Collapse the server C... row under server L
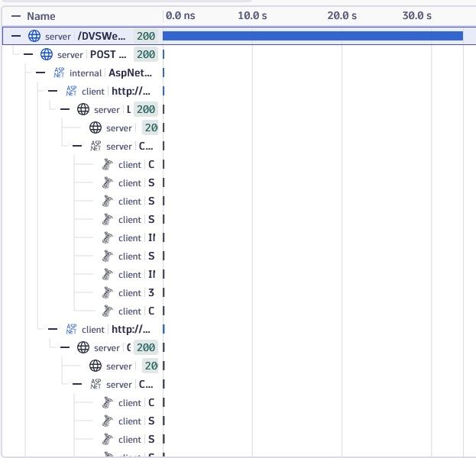The height and width of the screenshot is (458, 476). [77, 146]
